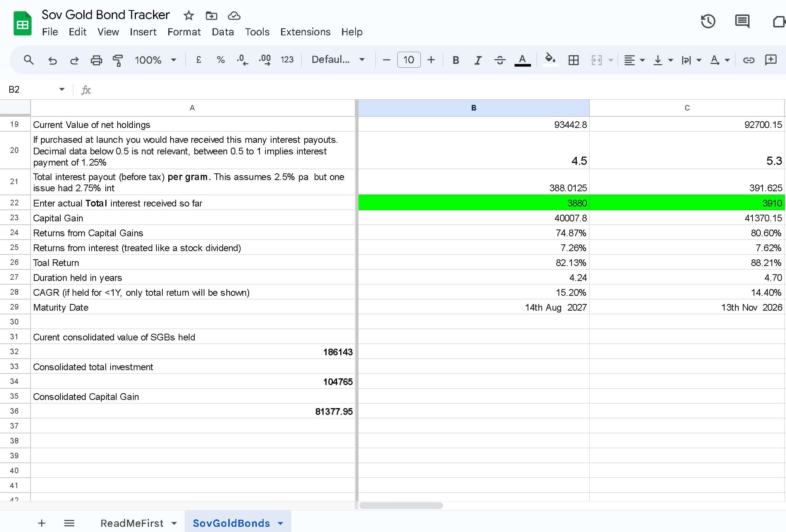The height and width of the screenshot is (532, 786).
Task: Toggle strikethrough formatting
Action: 500,60
